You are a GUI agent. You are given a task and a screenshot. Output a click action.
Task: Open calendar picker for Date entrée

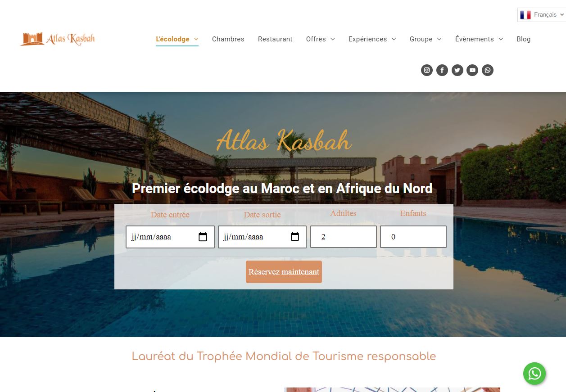click(203, 237)
